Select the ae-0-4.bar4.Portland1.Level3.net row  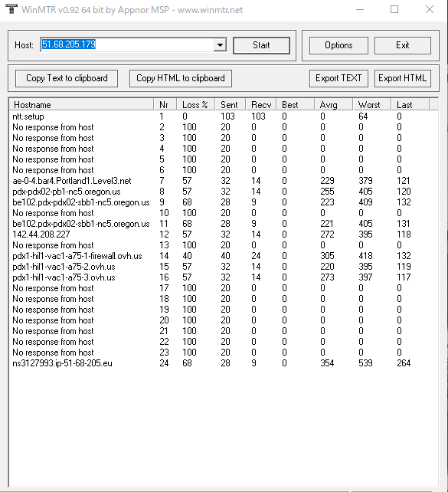[x=223, y=181]
